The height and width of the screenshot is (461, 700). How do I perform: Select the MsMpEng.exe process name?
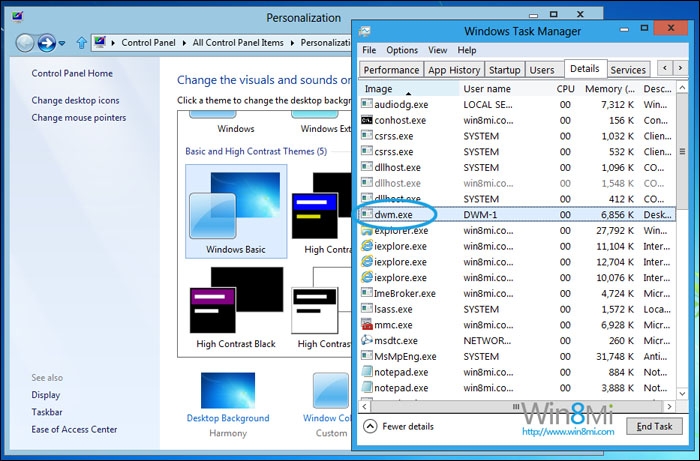coord(405,356)
